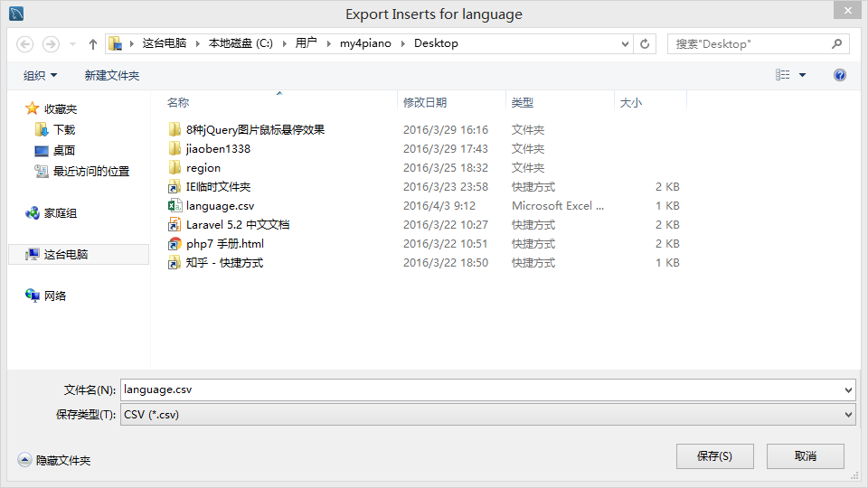The image size is (868, 488).
Task: Open the view options dropdown arrow
Action: coord(802,75)
